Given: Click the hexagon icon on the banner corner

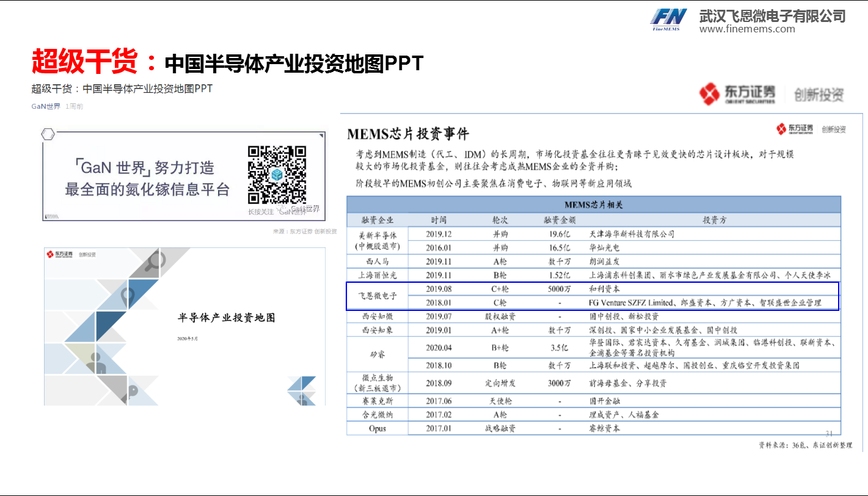Looking at the screenshot, I should [48, 134].
